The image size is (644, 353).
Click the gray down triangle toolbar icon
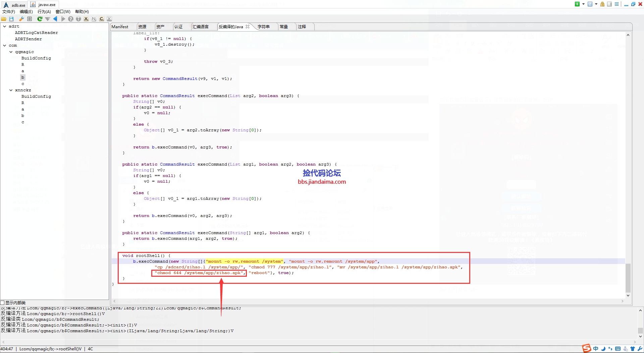pos(48,19)
